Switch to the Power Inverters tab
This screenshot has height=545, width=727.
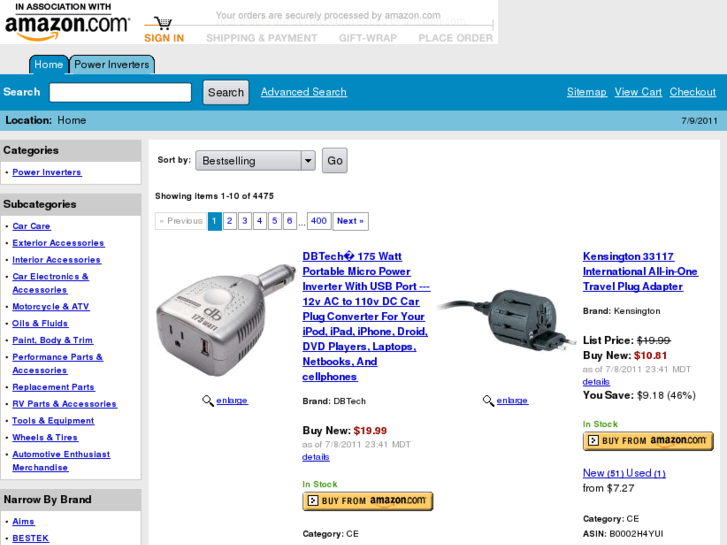(x=112, y=64)
